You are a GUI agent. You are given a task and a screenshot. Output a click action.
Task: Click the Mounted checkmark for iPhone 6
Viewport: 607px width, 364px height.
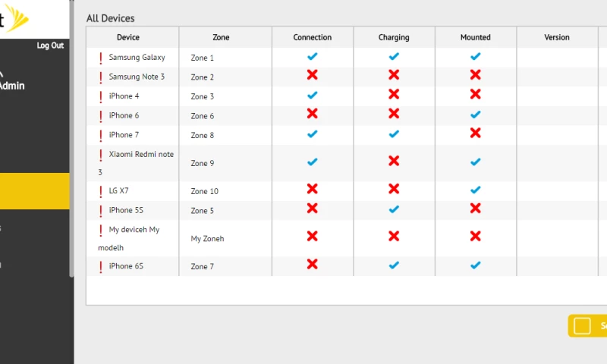point(475,115)
